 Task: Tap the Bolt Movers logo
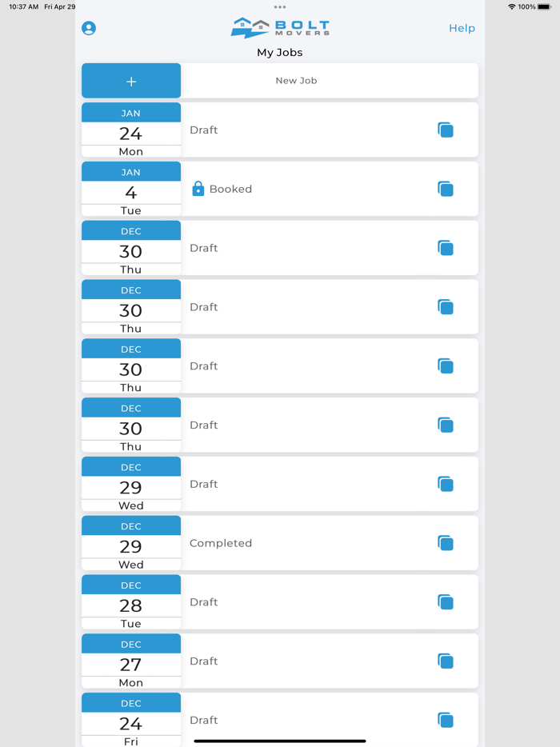point(280,28)
